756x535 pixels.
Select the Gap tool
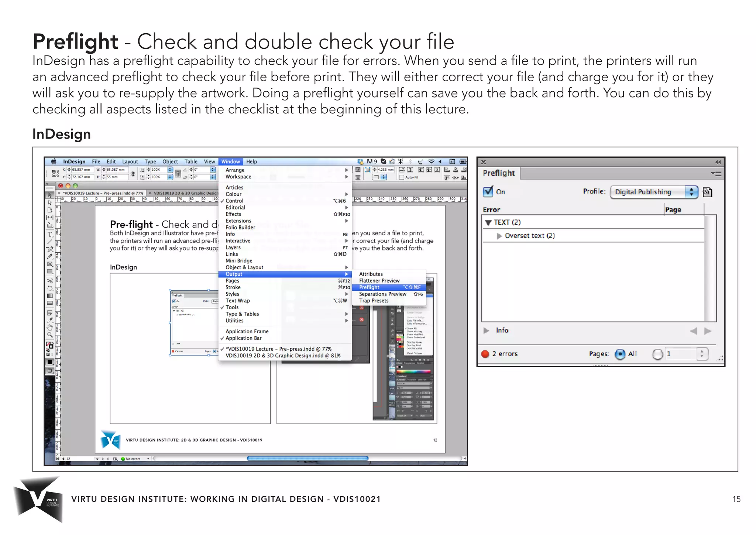click(x=49, y=217)
